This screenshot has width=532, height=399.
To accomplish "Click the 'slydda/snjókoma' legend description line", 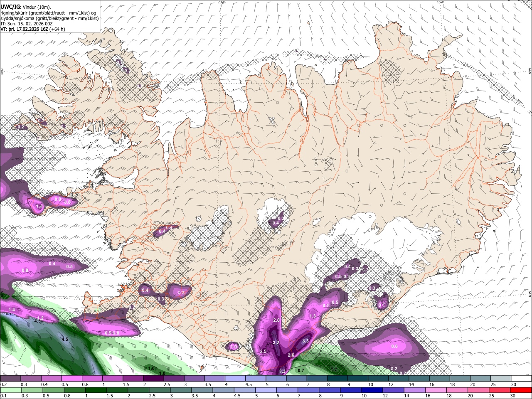I will click(x=49, y=18).
